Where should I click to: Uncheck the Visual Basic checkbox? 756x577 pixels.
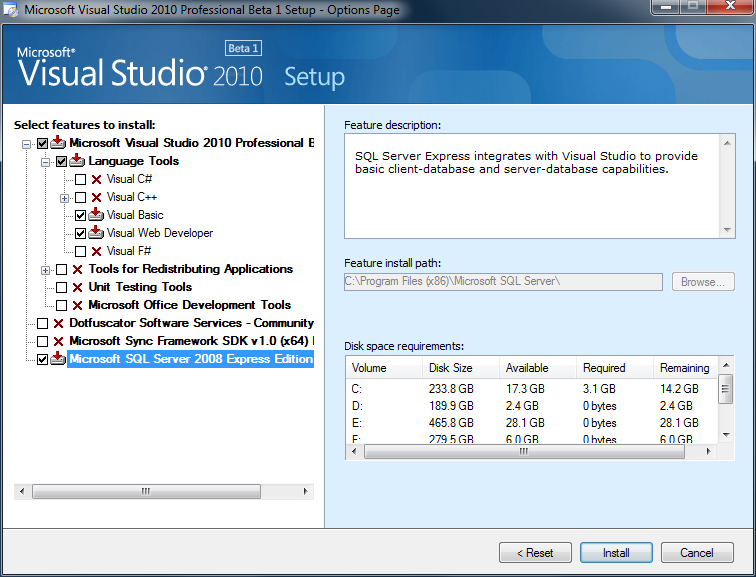81,215
